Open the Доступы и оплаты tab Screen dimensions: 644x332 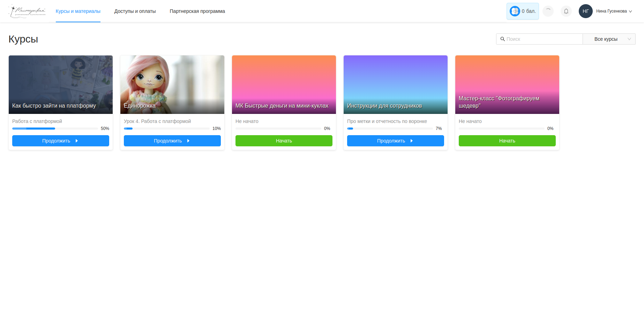[135, 11]
